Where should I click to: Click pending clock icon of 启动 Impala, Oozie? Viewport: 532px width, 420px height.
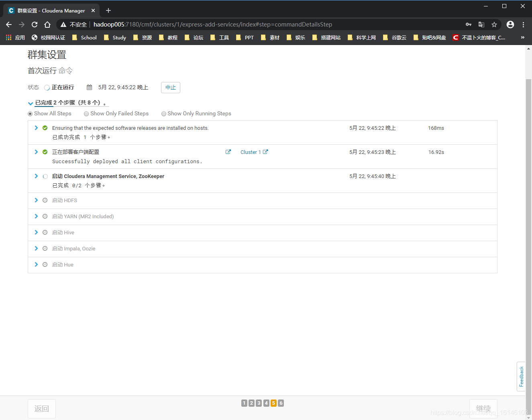point(45,248)
